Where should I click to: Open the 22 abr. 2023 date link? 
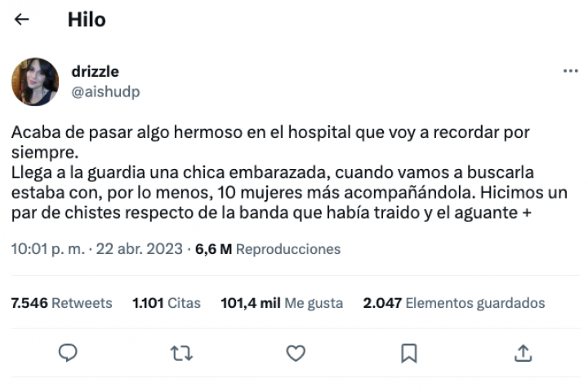[139, 249]
